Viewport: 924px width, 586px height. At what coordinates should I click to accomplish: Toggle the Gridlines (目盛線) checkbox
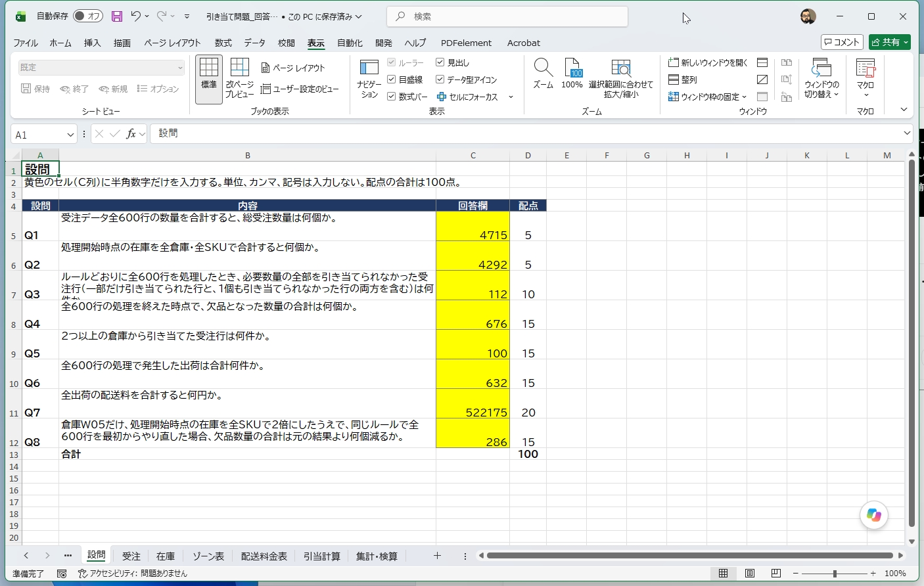[x=391, y=79]
